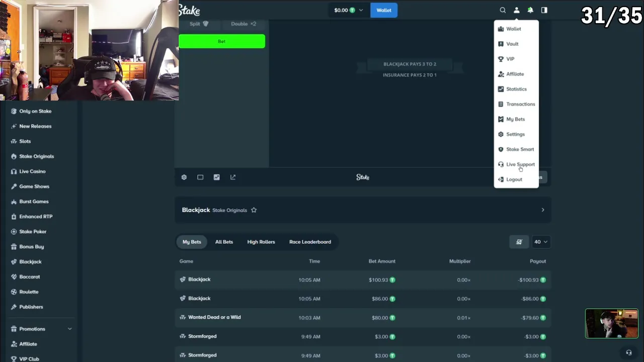Screen dimensions: 644x362
Task: Open the 40 rows-per-page dropdown
Action: pos(541,242)
